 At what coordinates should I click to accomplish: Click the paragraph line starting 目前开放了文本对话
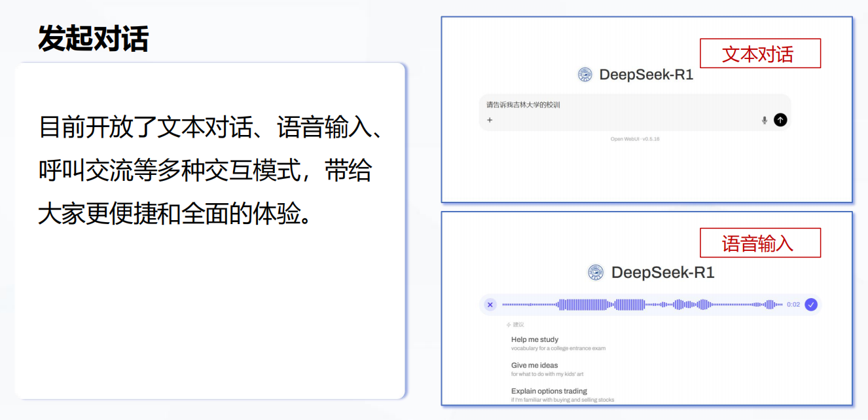point(210,127)
